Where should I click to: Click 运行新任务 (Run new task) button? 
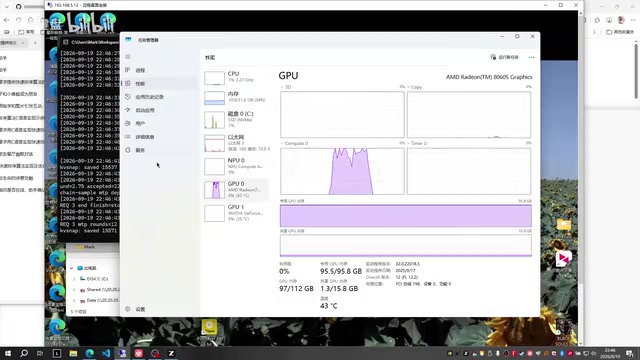(x=504, y=57)
